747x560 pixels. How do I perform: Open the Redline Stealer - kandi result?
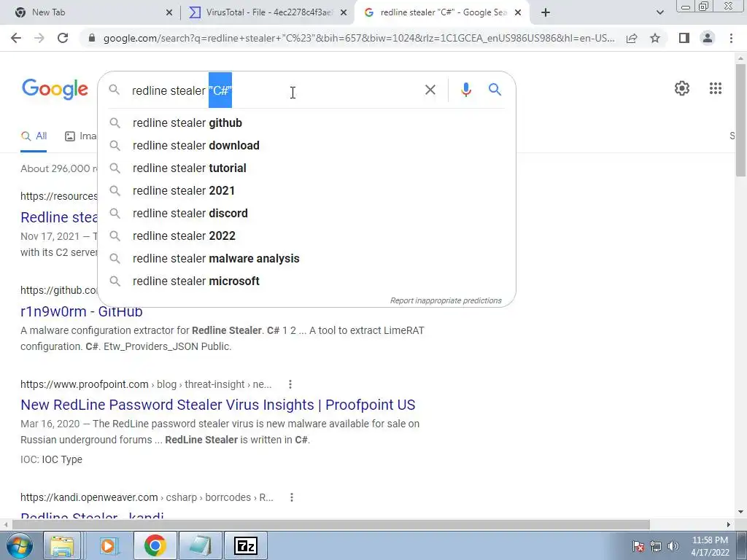coord(92,516)
